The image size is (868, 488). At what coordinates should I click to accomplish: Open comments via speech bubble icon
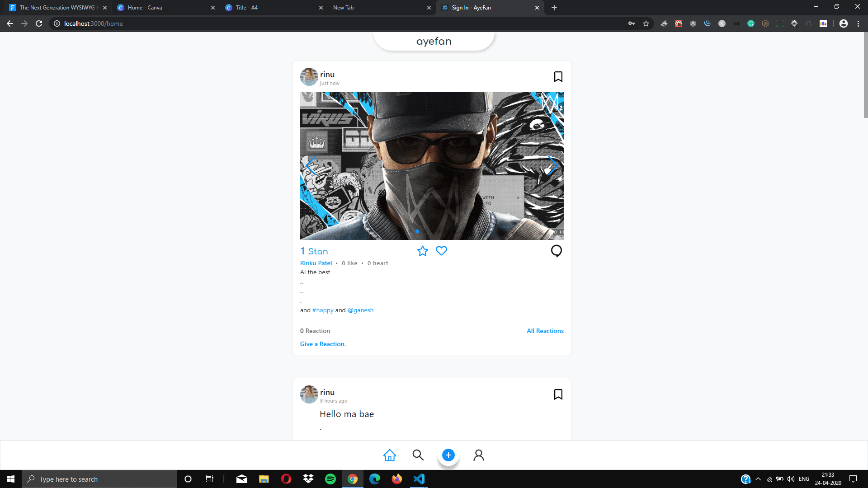(556, 251)
